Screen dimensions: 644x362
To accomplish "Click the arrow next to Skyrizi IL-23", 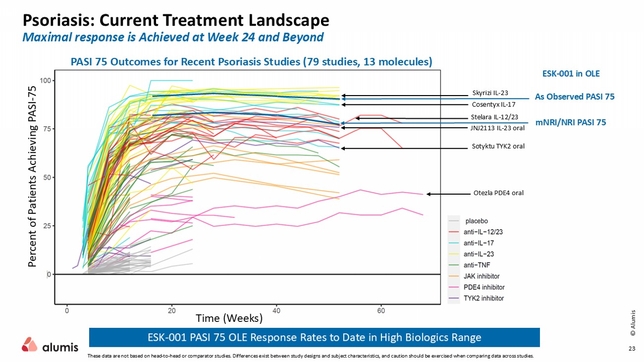I will coord(405,96).
